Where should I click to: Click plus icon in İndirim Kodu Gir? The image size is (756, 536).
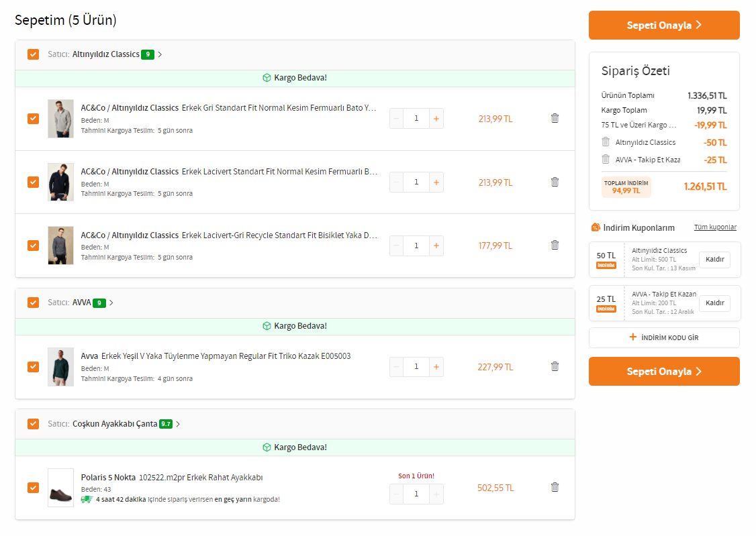click(633, 337)
